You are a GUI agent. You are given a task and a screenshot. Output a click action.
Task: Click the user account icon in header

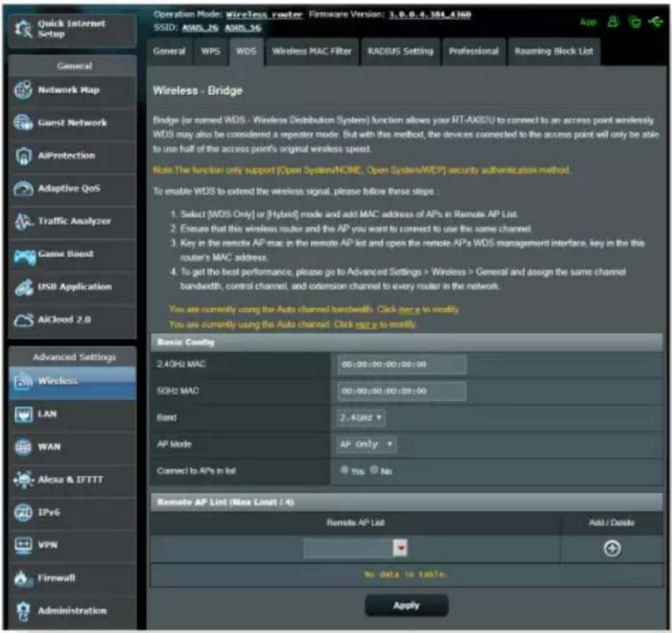click(613, 21)
